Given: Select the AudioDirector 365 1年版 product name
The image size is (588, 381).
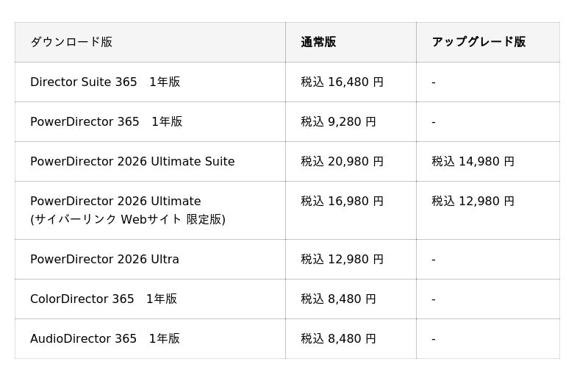Looking at the screenshot, I should (105, 338).
